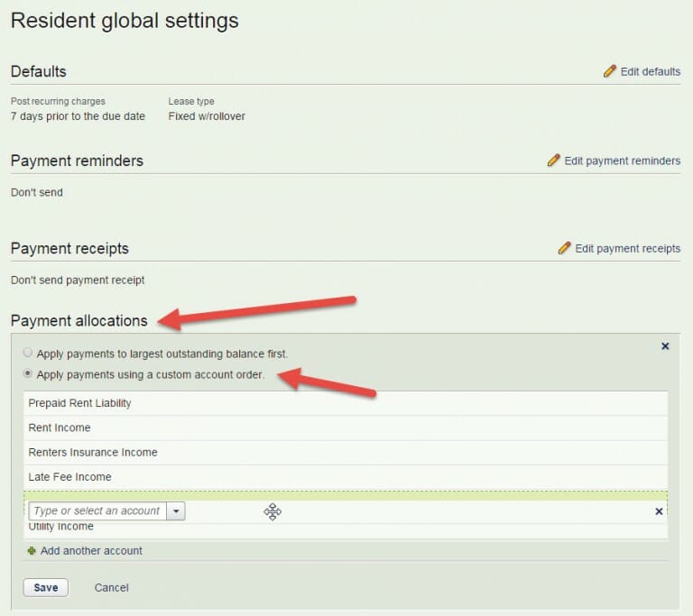Select the Renters Insurance Income row
693x616 pixels.
click(93, 452)
